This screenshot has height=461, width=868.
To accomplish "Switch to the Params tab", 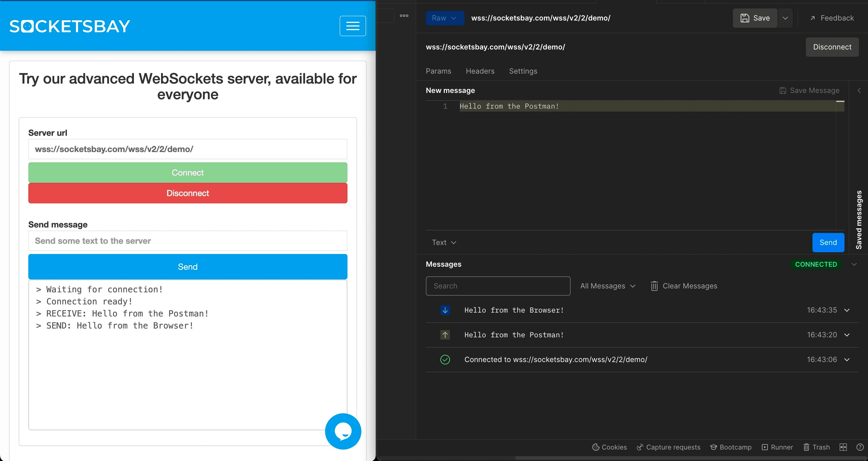I will (439, 71).
